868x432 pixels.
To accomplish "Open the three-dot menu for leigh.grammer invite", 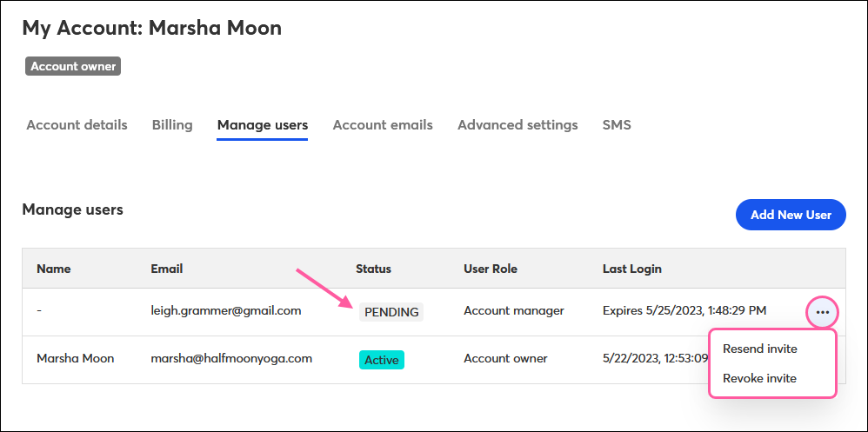I will [823, 313].
